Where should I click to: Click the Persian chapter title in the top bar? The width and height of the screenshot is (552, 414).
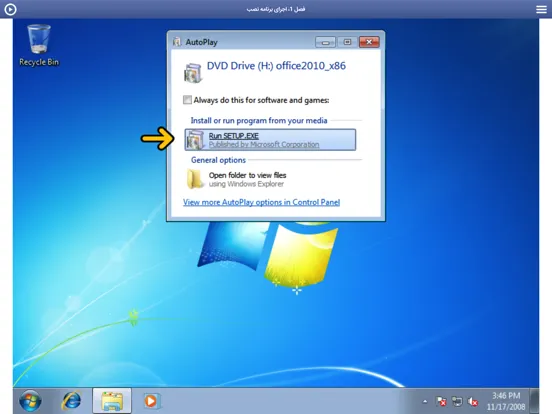click(276, 9)
